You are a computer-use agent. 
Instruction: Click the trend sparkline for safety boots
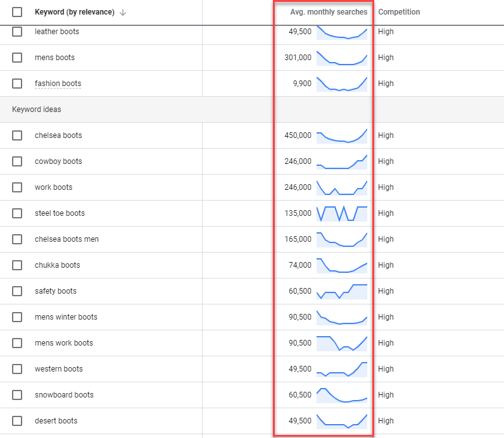[342, 291]
